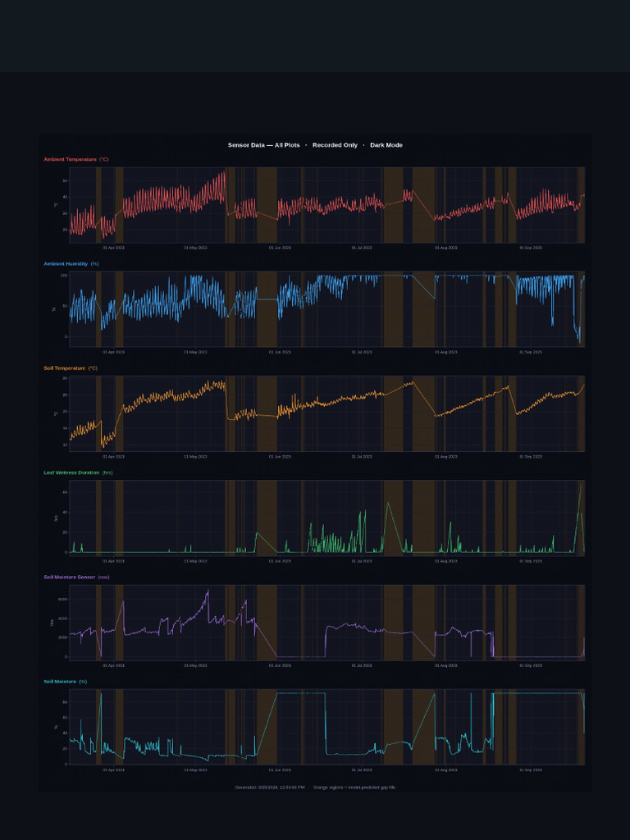Click the 'Soil Temperature (°C)' chart title
The height and width of the screenshot is (840, 630).
pos(71,368)
